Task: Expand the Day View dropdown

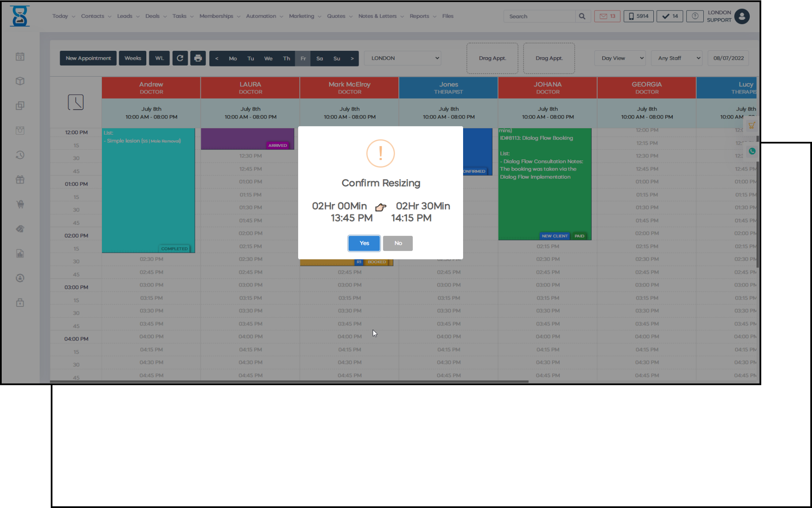Action: pos(620,58)
